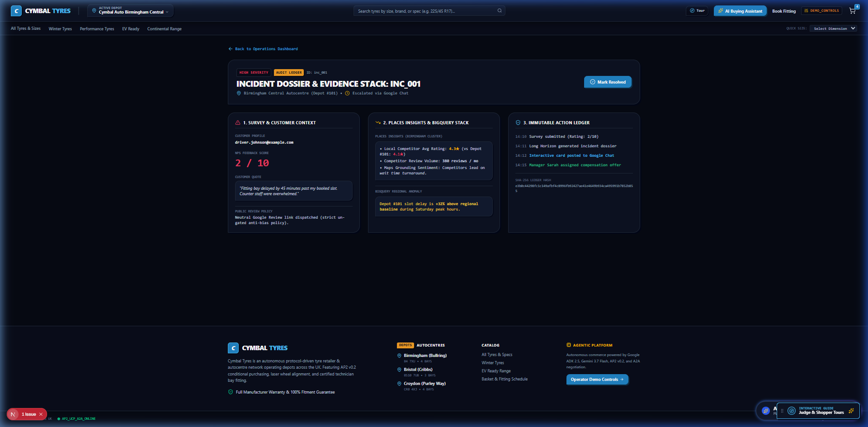The image size is (868, 427).
Task: Mark the incident as resolved
Action: (608, 82)
